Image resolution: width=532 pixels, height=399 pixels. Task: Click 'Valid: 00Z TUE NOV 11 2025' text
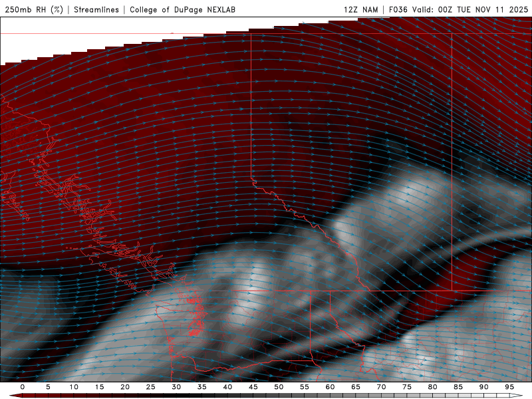(470, 10)
